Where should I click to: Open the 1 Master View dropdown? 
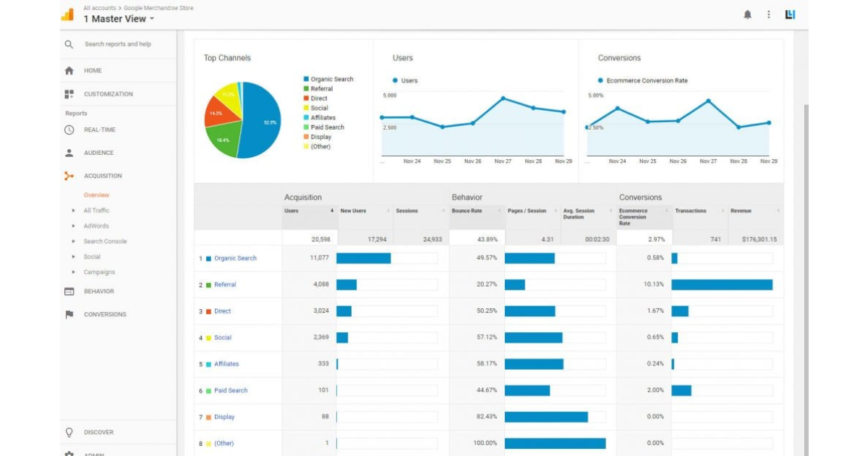click(x=119, y=19)
